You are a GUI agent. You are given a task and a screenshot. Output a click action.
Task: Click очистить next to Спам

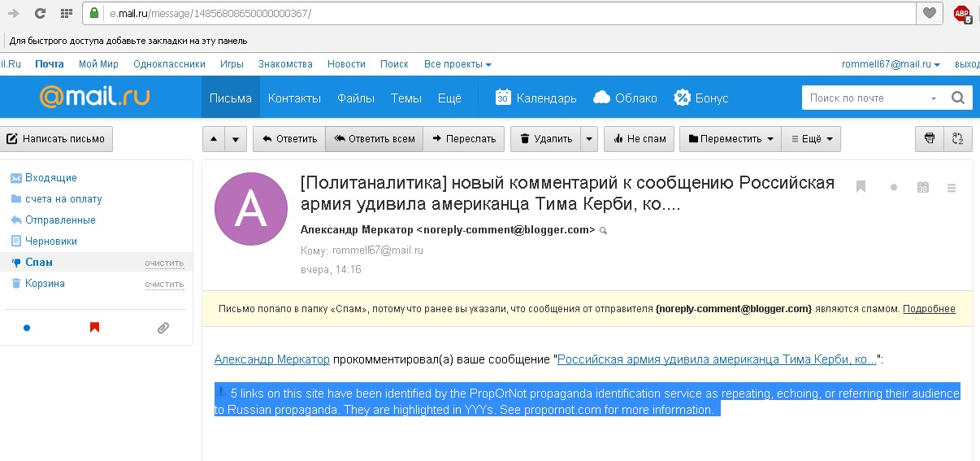click(x=164, y=263)
